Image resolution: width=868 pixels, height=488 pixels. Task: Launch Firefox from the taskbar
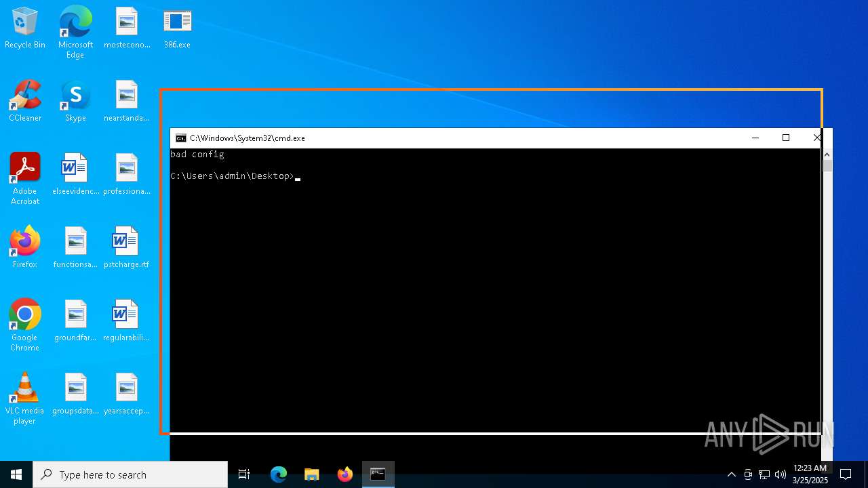coord(345,474)
